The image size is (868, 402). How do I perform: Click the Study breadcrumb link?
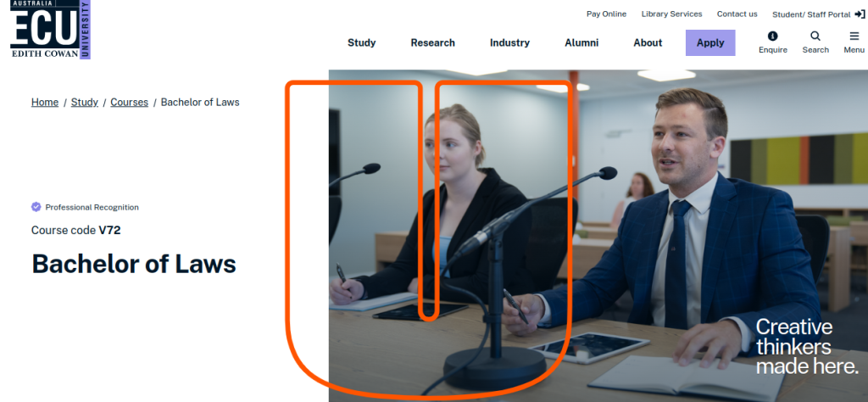pyautogui.click(x=84, y=103)
